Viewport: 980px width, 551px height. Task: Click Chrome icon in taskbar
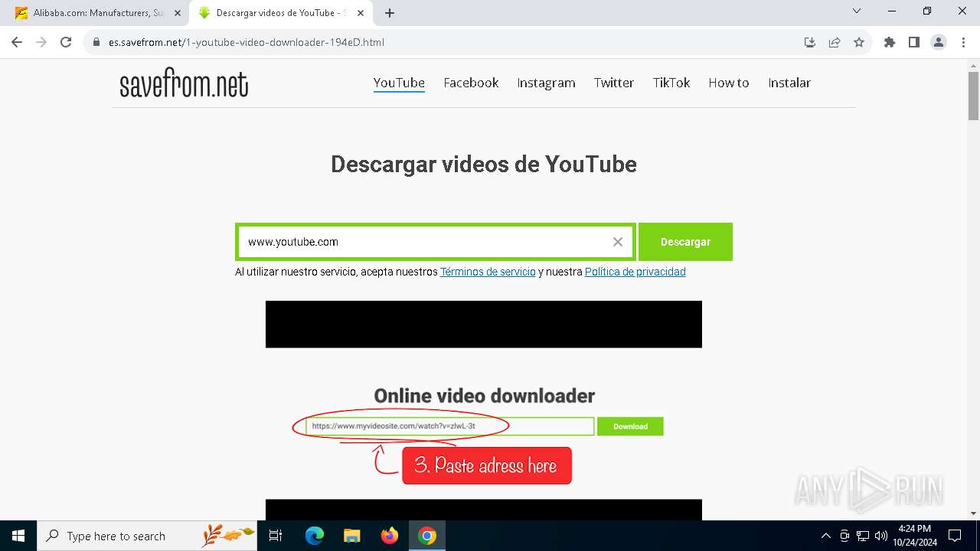427,536
